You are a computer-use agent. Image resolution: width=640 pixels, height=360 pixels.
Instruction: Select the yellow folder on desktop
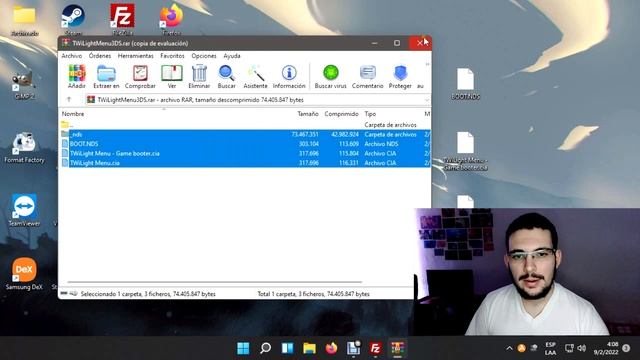pyautogui.click(x=24, y=20)
